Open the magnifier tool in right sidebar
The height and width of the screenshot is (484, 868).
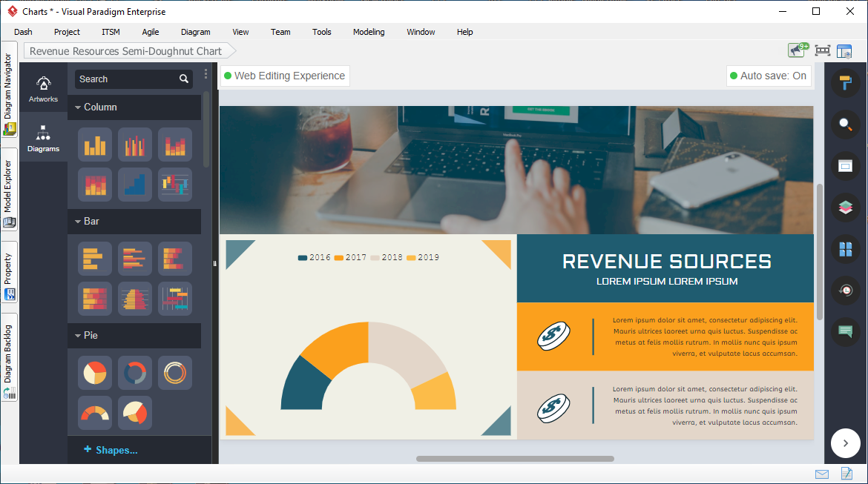(845, 125)
